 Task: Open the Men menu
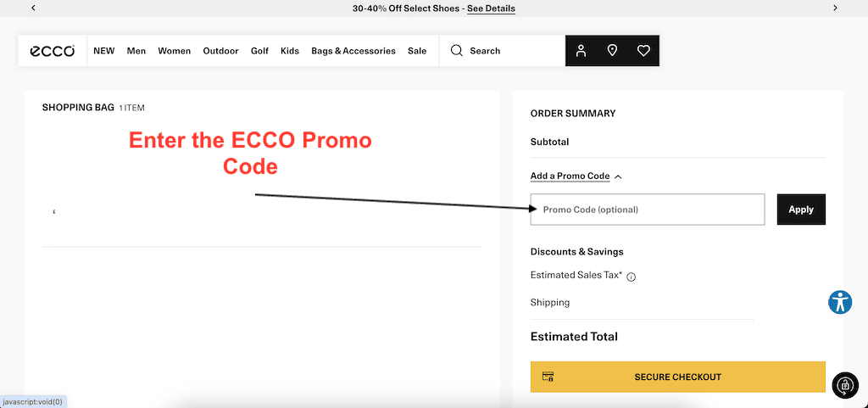tap(136, 51)
